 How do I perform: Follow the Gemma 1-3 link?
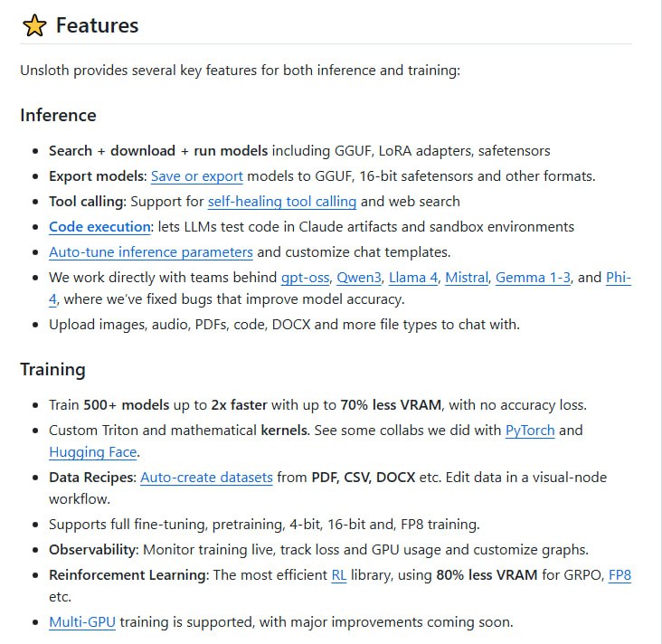click(533, 278)
